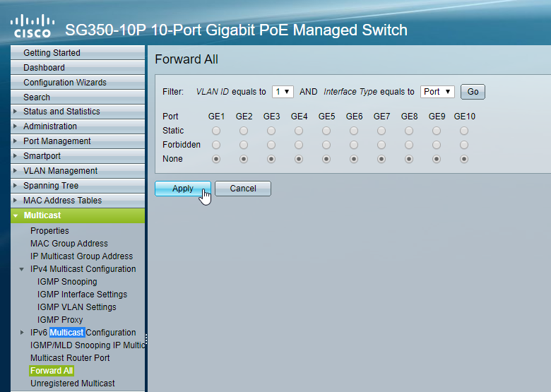Expand the Administration section arrow

coord(15,126)
